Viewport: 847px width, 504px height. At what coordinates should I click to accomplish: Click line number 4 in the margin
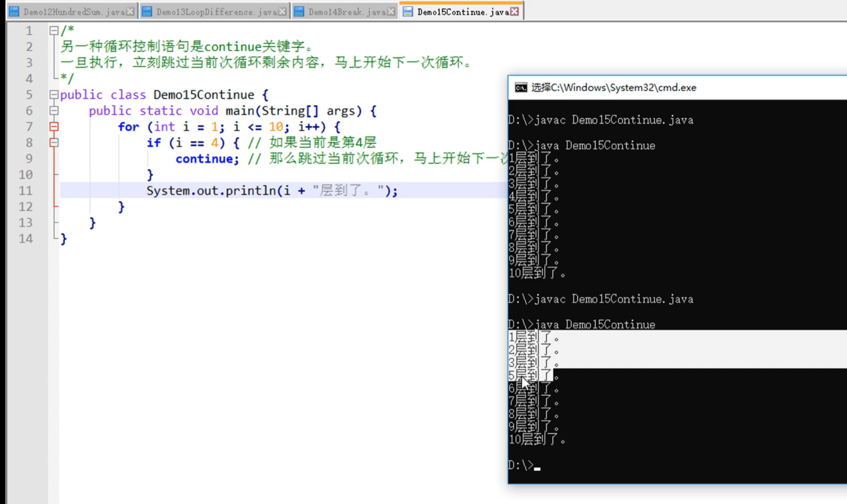pyautogui.click(x=29, y=79)
